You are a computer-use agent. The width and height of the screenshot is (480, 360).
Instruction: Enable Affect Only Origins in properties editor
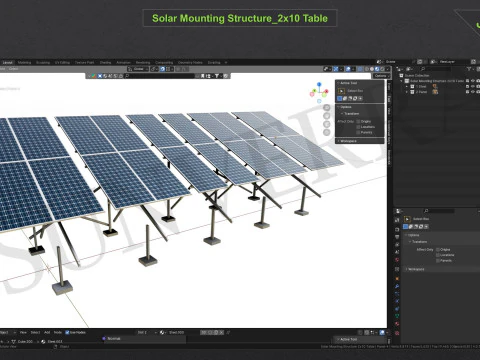pyautogui.click(x=438, y=250)
